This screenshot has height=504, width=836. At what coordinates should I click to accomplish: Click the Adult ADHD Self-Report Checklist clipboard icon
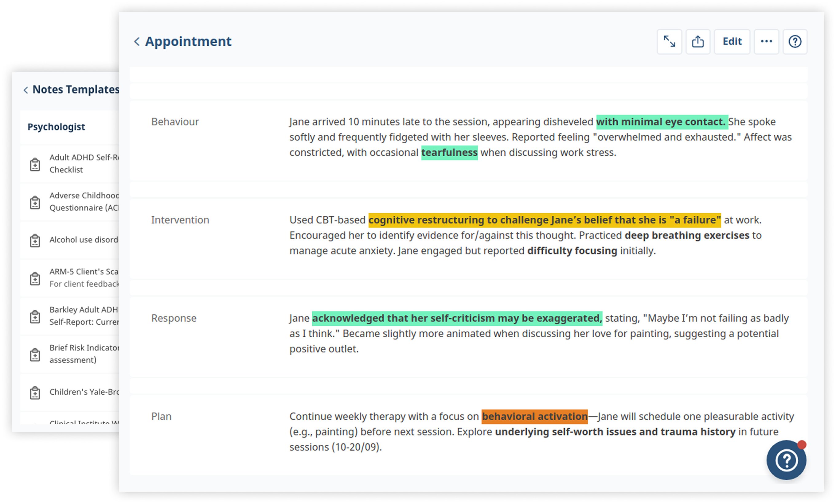pyautogui.click(x=35, y=165)
